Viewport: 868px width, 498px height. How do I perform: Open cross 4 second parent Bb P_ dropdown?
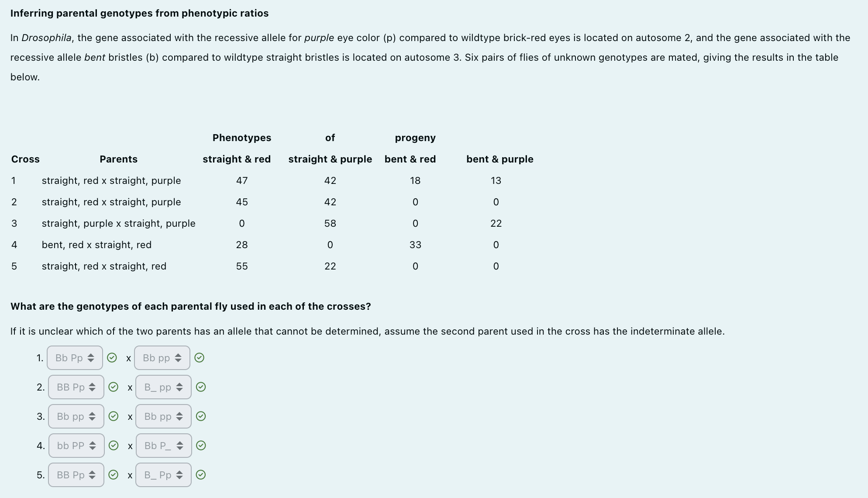pos(164,446)
